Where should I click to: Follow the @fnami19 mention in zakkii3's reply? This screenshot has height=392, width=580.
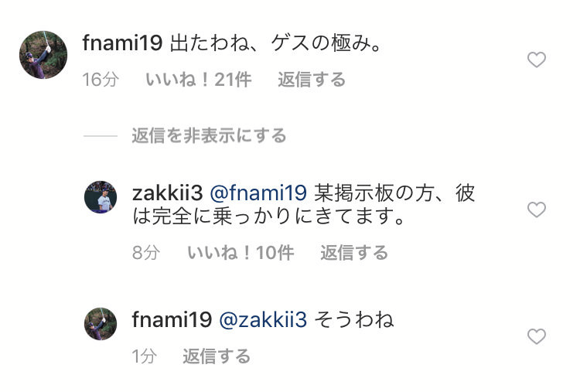tap(258, 193)
